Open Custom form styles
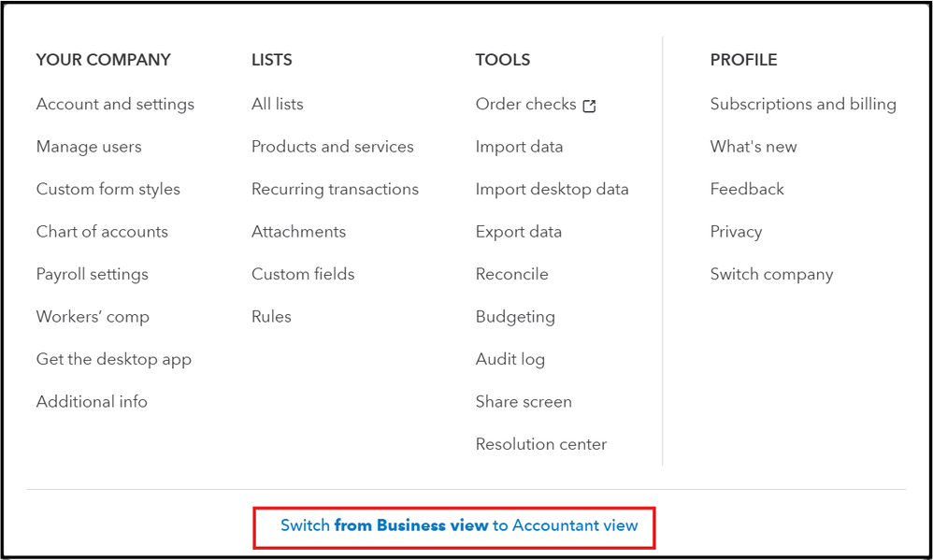Screen dimensions: 933x560 (108, 189)
